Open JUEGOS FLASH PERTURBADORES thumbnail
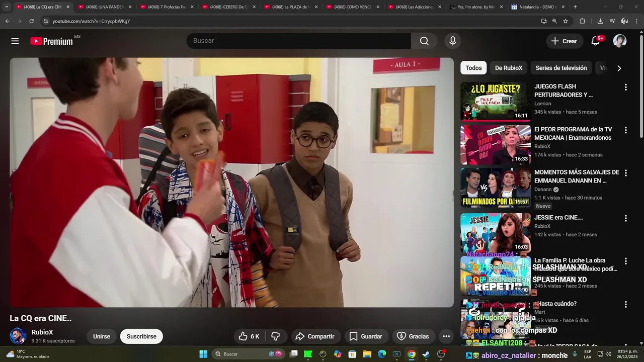The height and width of the screenshot is (362, 644). [x=496, y=102]
